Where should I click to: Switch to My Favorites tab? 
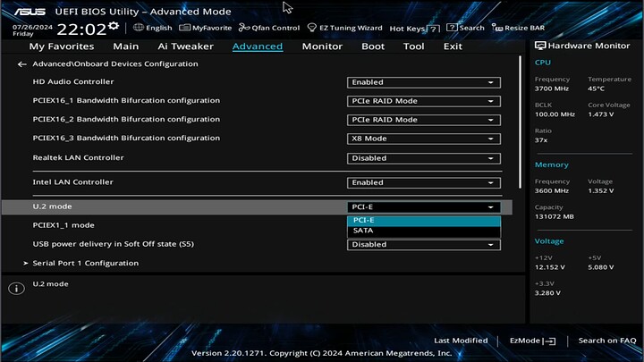click(62, 46)
